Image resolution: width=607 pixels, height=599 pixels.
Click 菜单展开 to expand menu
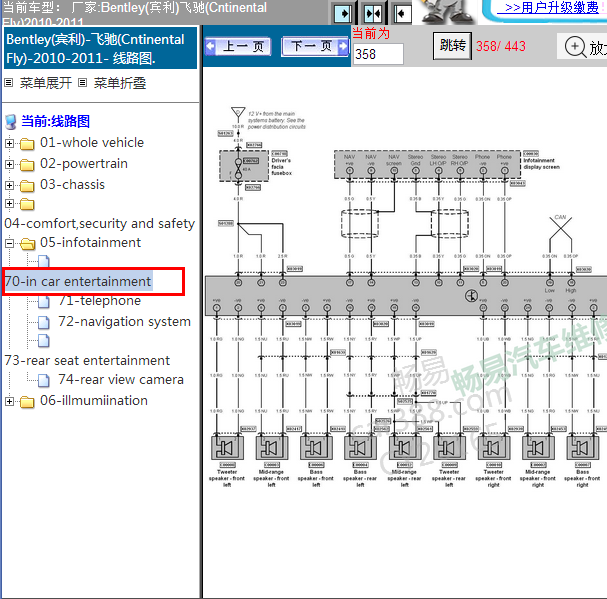tap(46, 83)
